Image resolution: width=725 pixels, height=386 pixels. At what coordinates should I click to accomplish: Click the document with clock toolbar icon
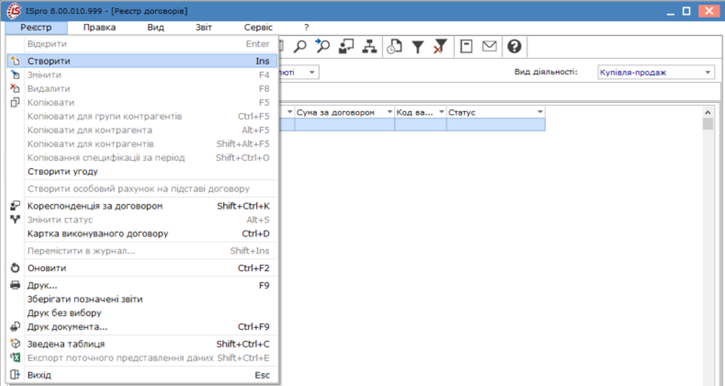(394, 46)
